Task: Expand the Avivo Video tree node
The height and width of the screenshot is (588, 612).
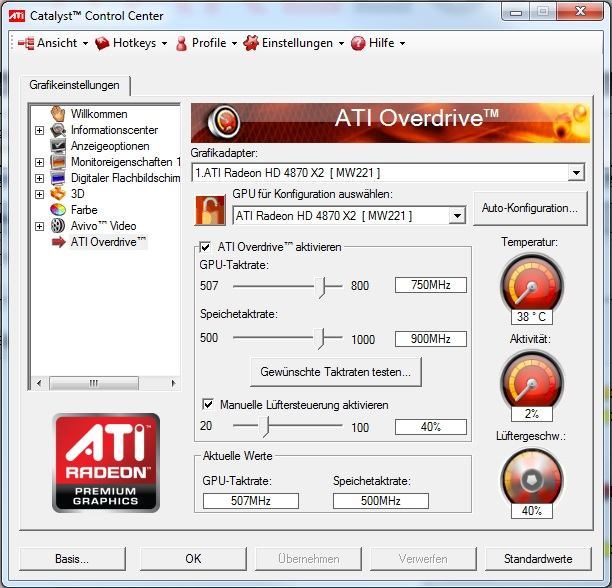Action: [x=39, y=226]
